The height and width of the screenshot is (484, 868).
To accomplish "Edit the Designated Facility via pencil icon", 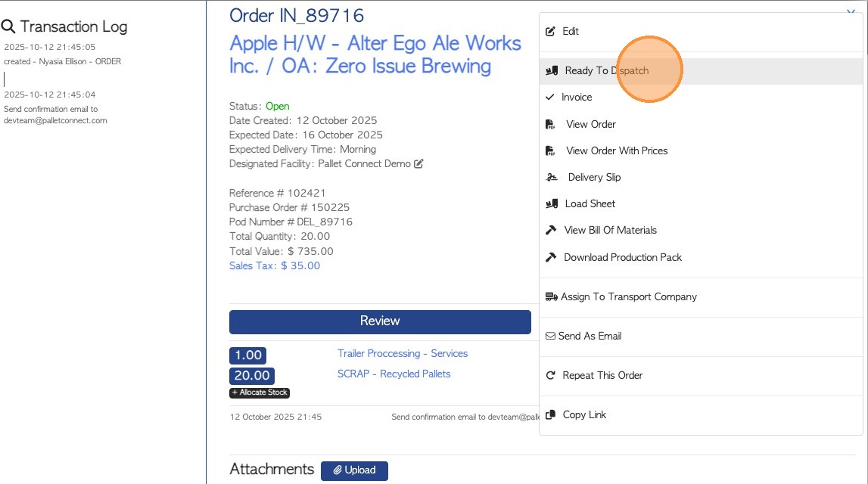I will [418, 164].
